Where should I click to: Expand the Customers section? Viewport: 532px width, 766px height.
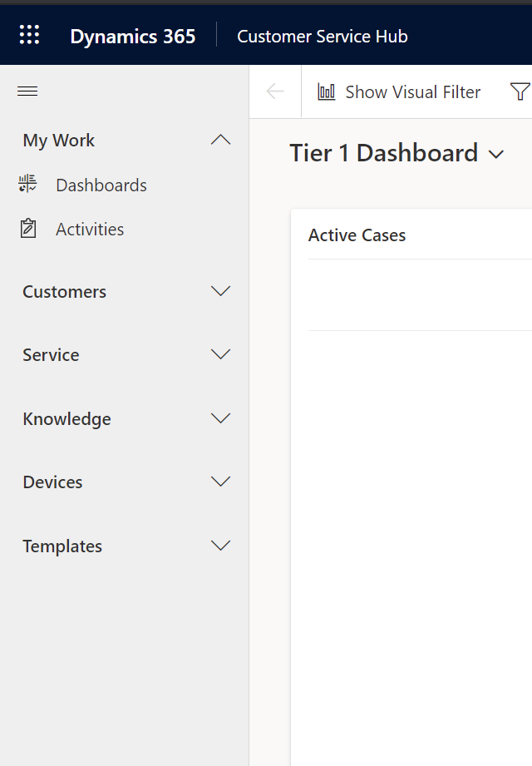coord(220,291)
